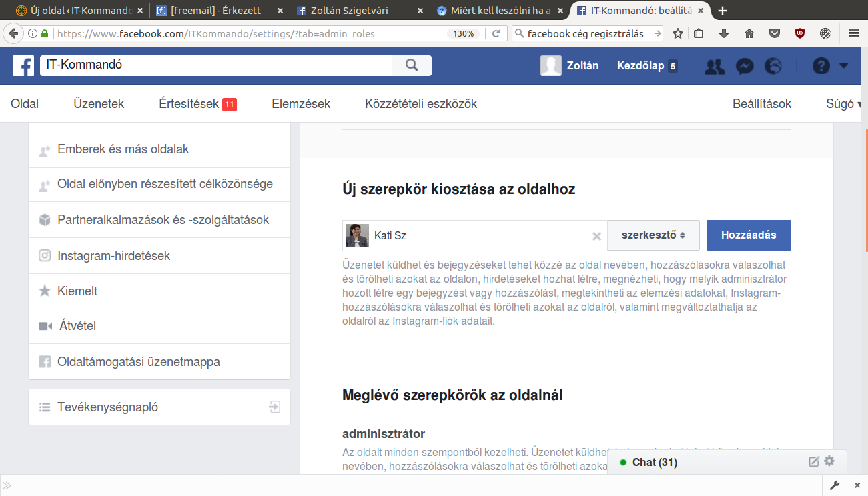Open a new browser tab
868x496 pixels.
[x=723, y=11]
